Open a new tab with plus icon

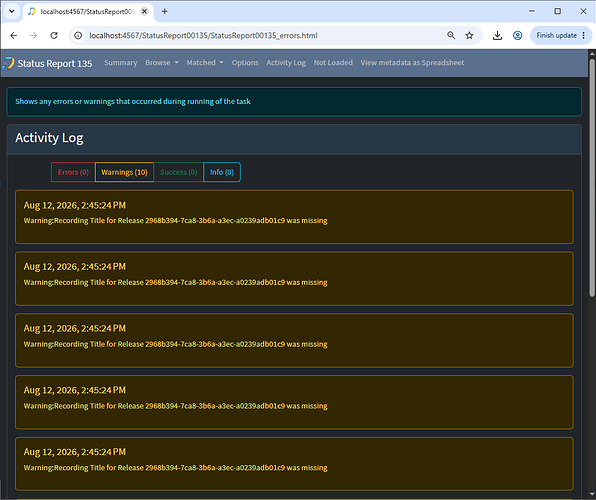(x=165, y=11)
